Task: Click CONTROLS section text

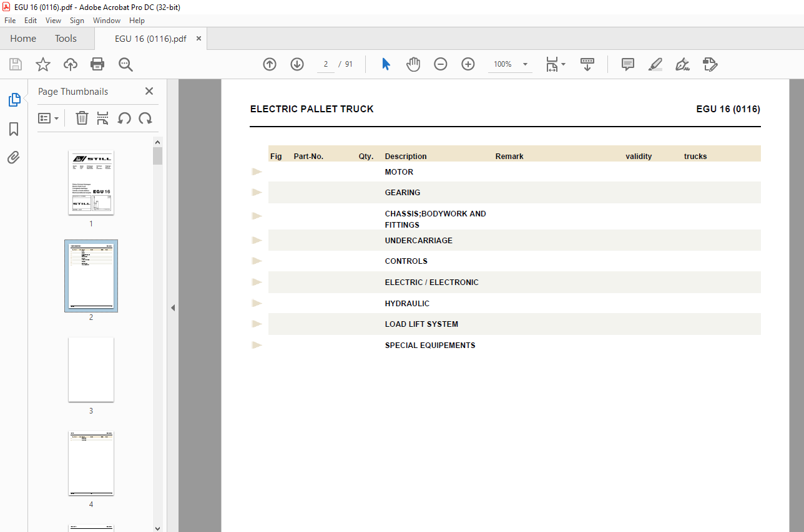Action: [406, 261]
